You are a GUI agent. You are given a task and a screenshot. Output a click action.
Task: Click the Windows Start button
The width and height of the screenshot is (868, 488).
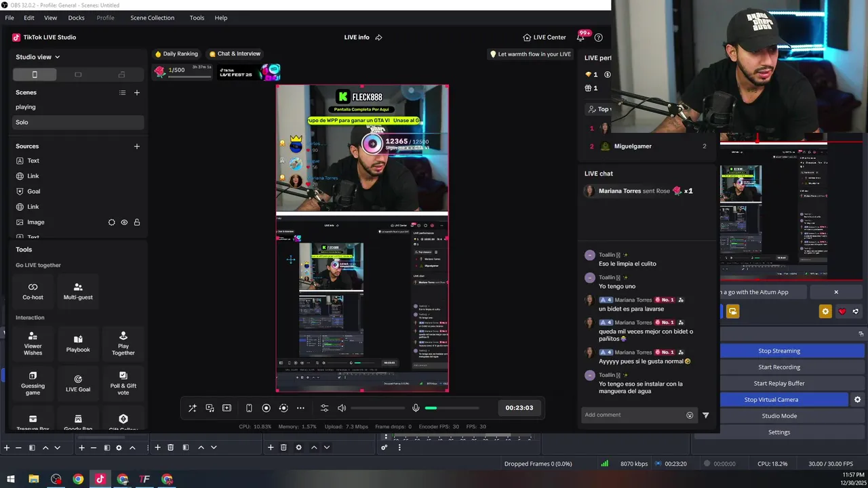pos(11,479)
